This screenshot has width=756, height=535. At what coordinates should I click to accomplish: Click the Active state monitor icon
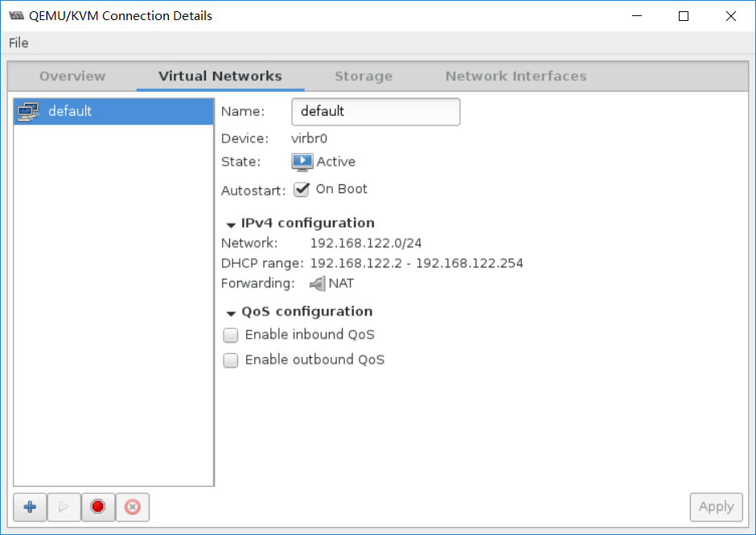302,162
